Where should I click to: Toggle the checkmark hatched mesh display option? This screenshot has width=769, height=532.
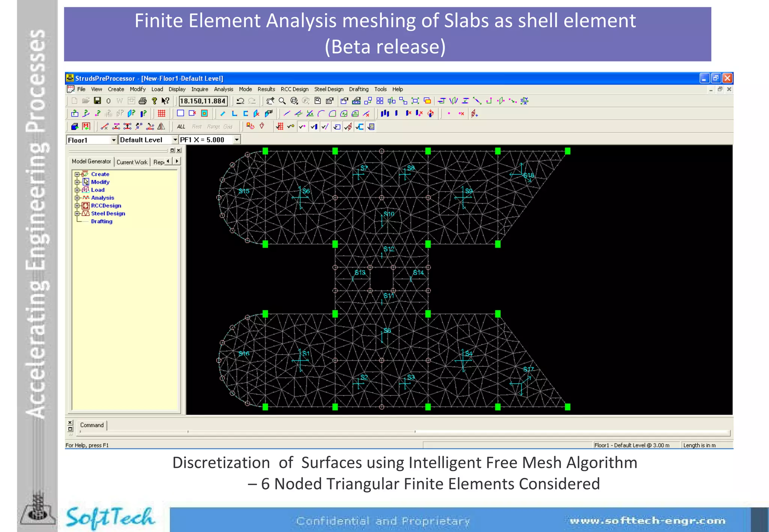click(348, 126)
